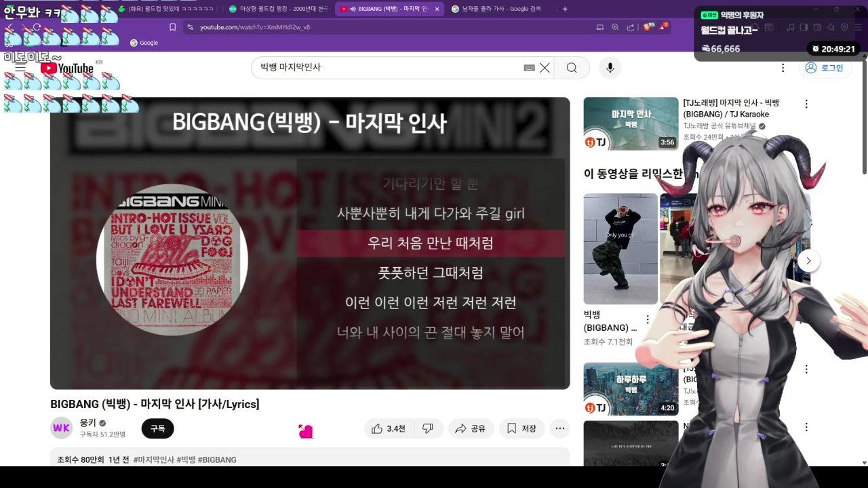Click the video title BIGBANG - 마지막 인사 [가사/Lyrics]
The height and width of the screenshot is (488, 868).
coord(155,404)
